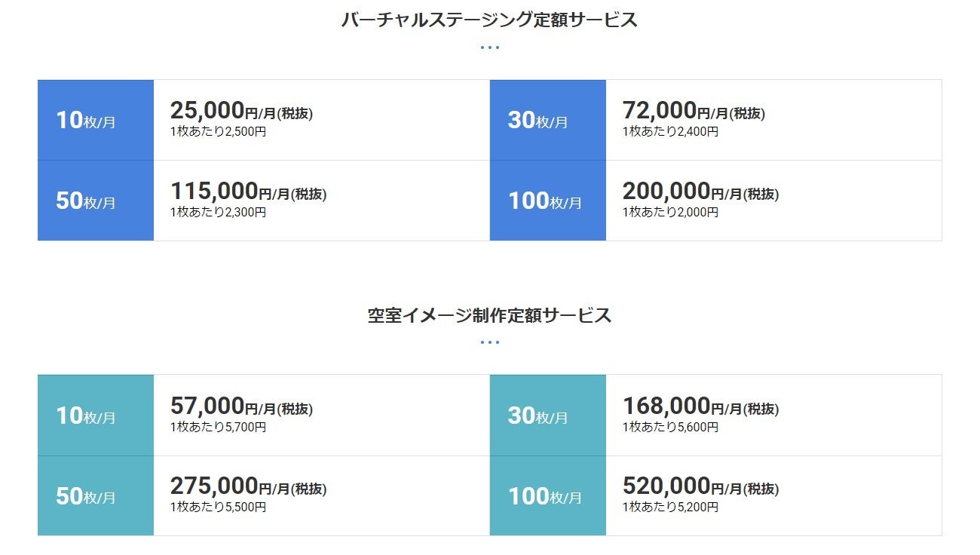Screen dimensions: 980x555
Task: Click the 200,000円/月 price
Action: [x=700, y=192]
